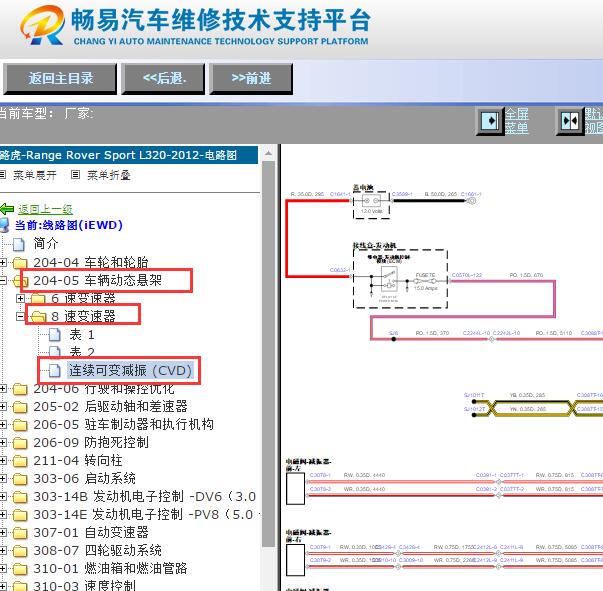Select 307-01 自动变速器 folder
Viewport: 603px width, 591px height.
(x=91, y=533)
